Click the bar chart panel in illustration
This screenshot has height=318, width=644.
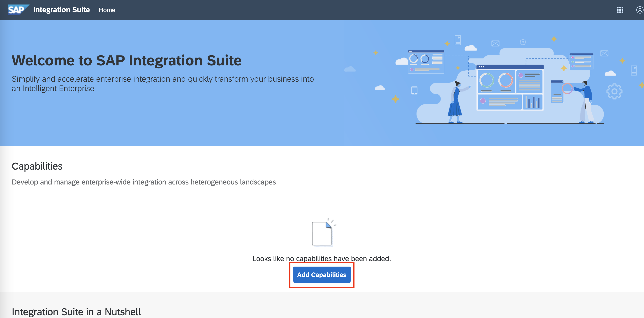pyautogui.click(x=533, y=102)
